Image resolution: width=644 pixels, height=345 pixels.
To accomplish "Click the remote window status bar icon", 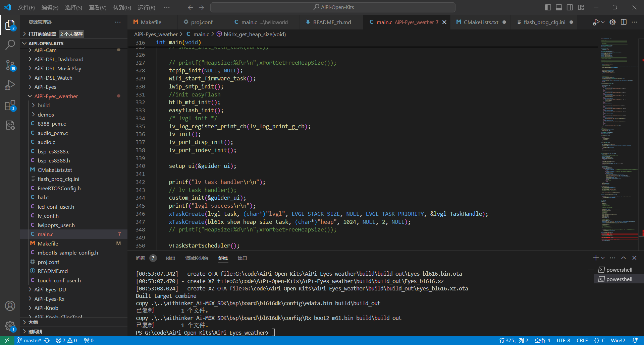I will tap(7, 340).
